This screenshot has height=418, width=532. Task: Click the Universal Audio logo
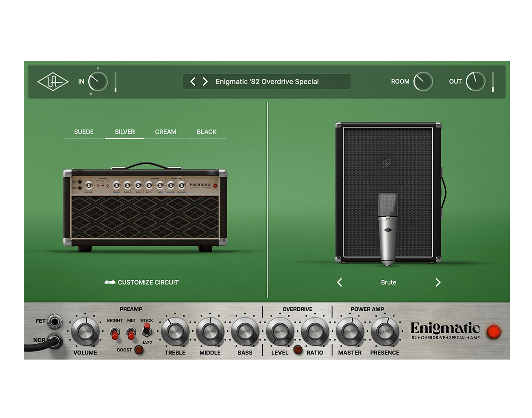pos(52,81)
